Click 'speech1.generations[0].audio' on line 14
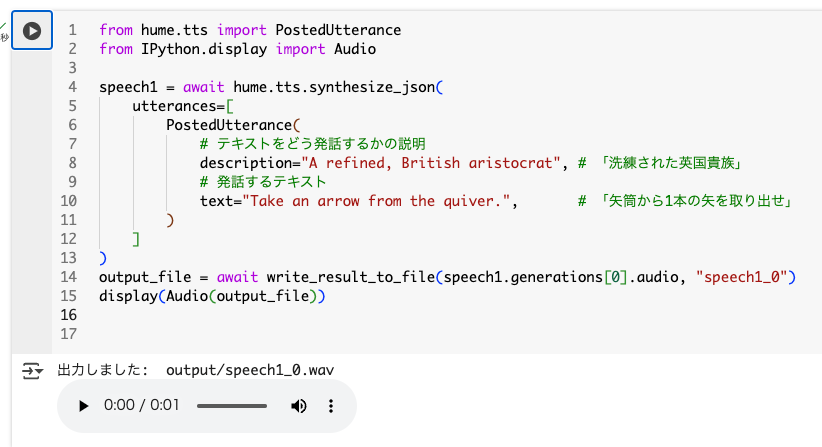The height and width of the screenshot is (447, 822). point(561,277)
